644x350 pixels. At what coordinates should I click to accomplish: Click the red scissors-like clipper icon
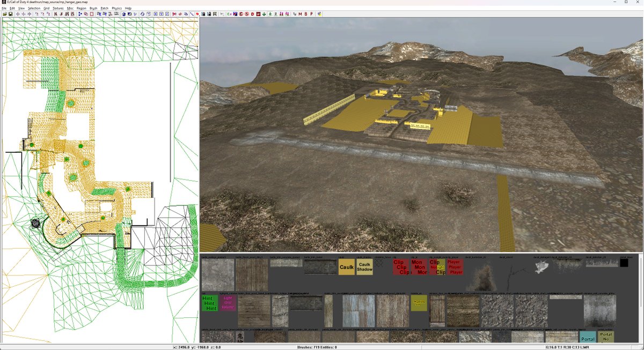point(174,14)
